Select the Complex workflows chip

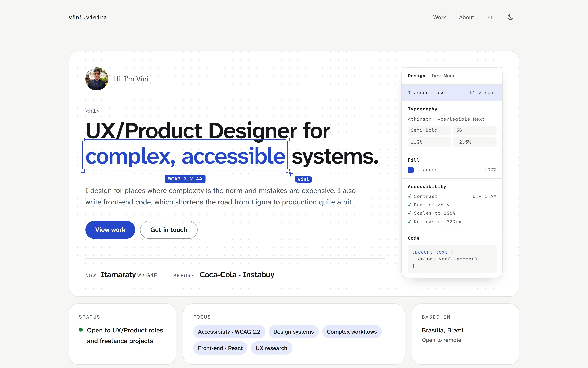pos(352,332)
